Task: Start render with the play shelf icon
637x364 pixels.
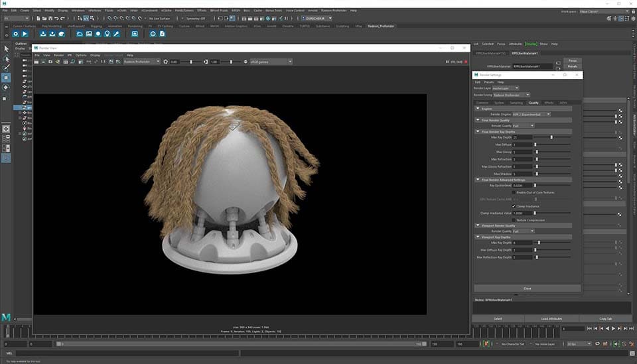Action: 25,34
